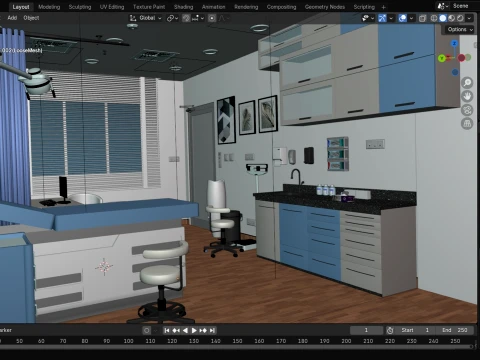Toggle the viewport overlays button

(x=402, y=18)
